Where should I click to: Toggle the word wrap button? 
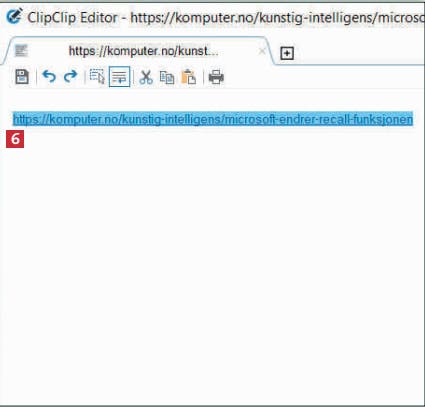(x=119, y=77)
